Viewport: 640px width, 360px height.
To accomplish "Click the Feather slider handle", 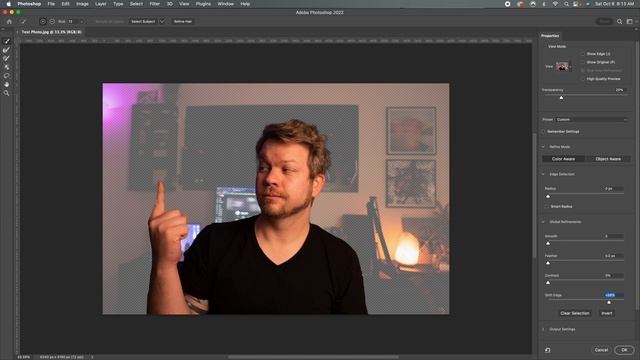I will pos(548,263).
